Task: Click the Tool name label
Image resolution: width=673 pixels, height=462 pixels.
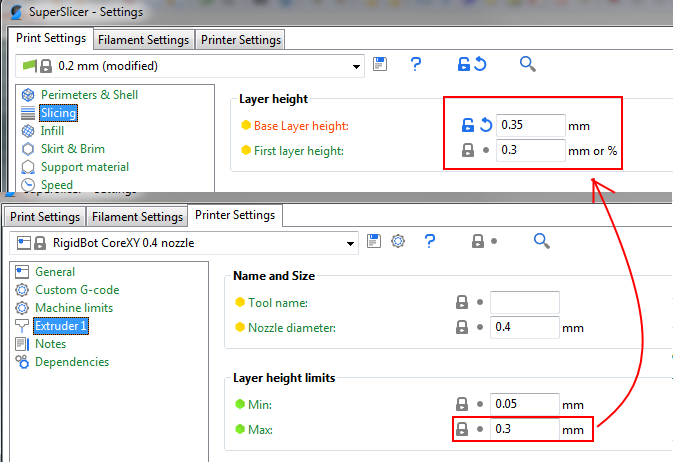Action: [278, 303]
